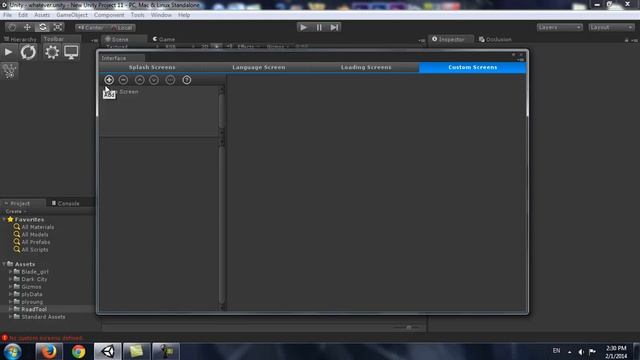This screenshot has height=360, width=640.
Task: Open the Tools menu
Action: (138, 15)
